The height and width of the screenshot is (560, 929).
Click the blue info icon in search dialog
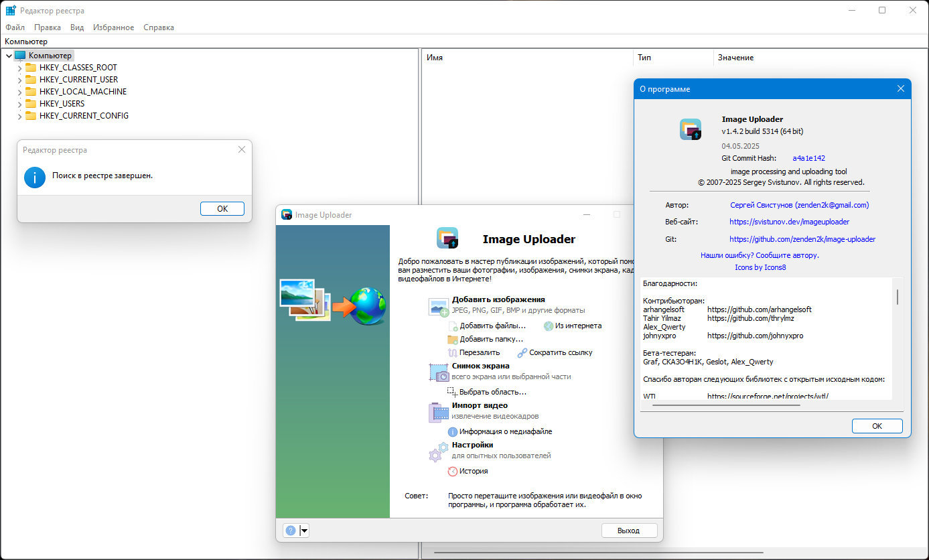point(34,176)
